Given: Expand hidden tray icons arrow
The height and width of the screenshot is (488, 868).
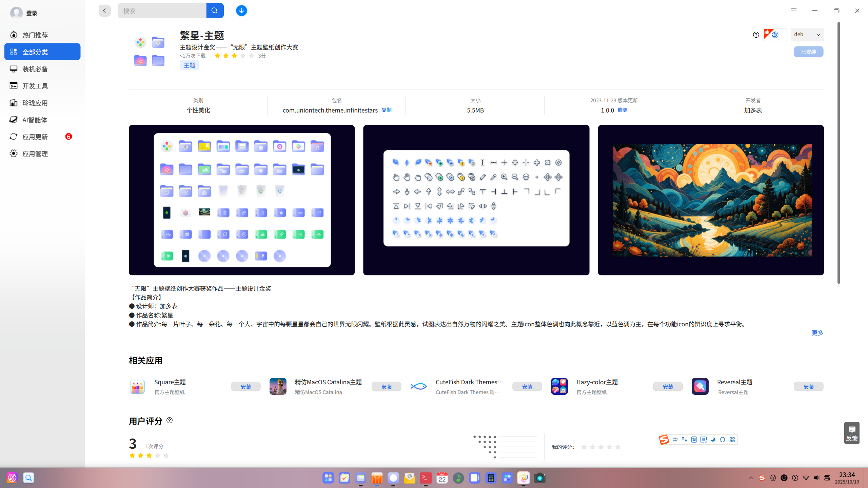Looking at the screenshot, I should (751, 478).
